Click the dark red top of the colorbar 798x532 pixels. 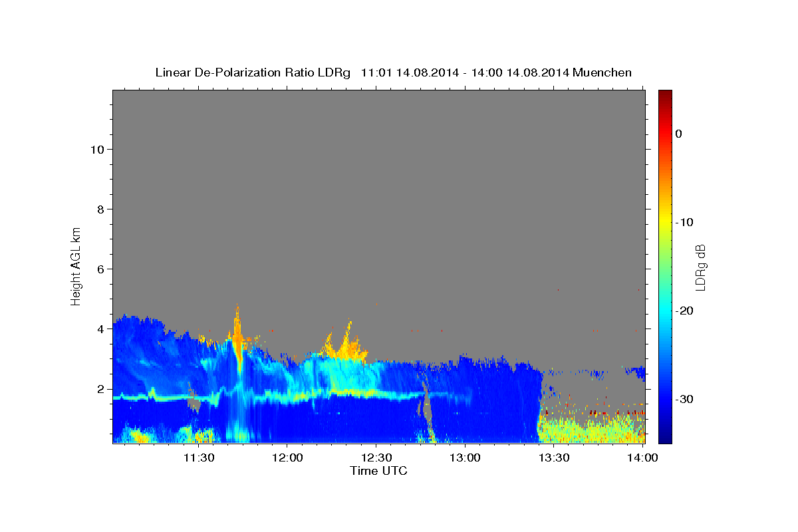[665, 96]
